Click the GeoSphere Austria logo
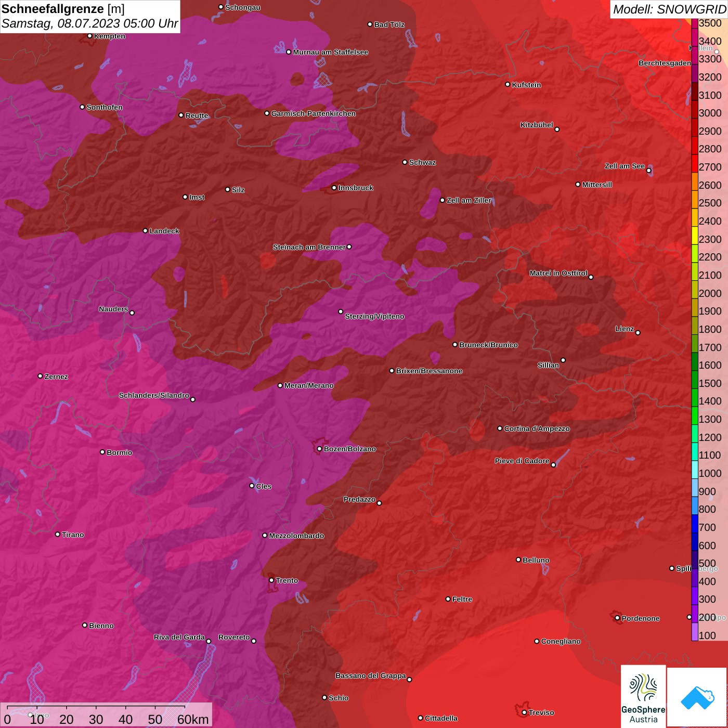Screen dimensions: 728x728 [x=643, y=696]
